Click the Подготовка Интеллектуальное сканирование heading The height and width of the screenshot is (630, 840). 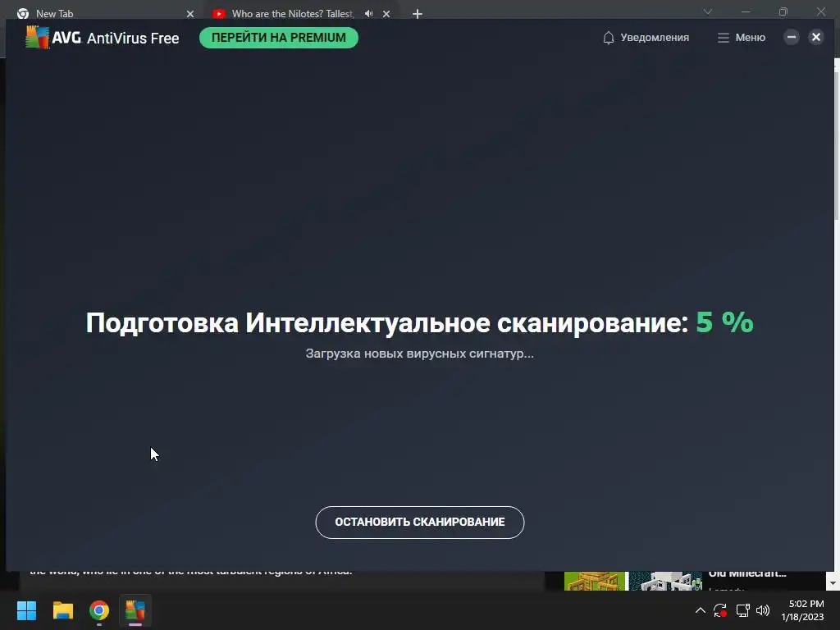[387, 323]
